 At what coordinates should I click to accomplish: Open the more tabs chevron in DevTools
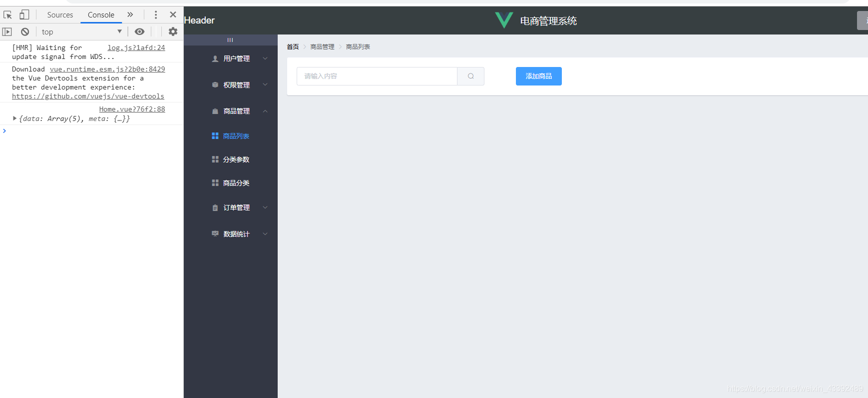pos(130,14)
